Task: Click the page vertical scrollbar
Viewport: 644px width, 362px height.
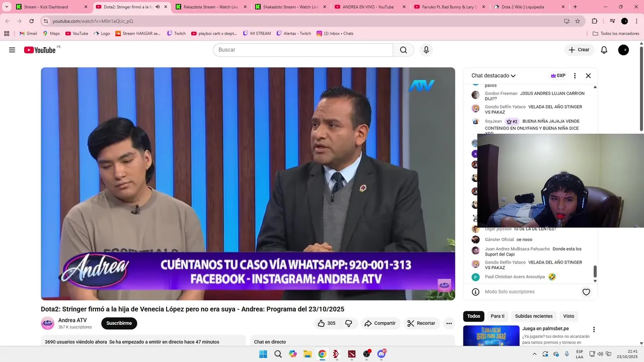Action: (x=641, y=88)
